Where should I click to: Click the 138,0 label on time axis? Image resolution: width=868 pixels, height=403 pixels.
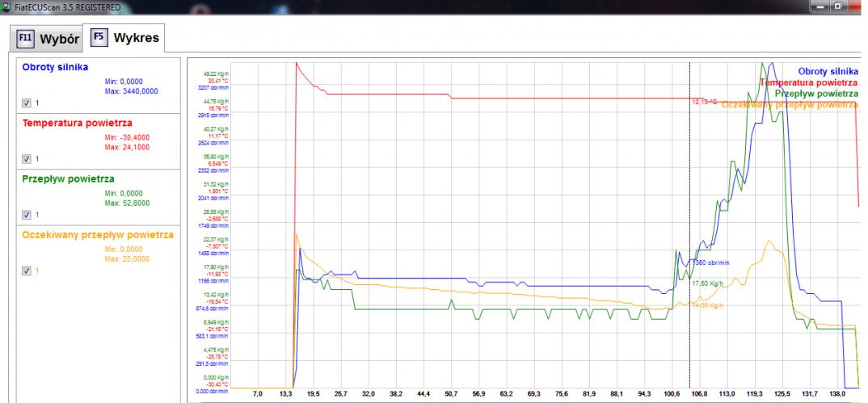pos(837,394)
